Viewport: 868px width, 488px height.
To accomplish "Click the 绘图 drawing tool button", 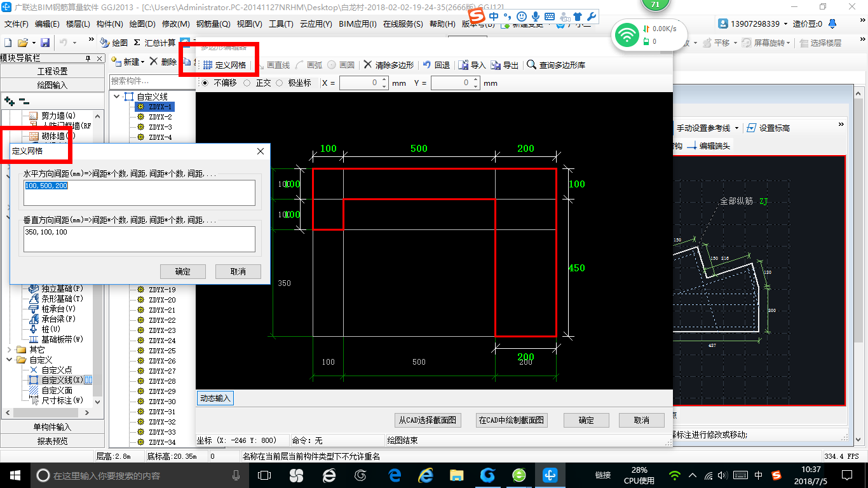I will click(114, 43).
